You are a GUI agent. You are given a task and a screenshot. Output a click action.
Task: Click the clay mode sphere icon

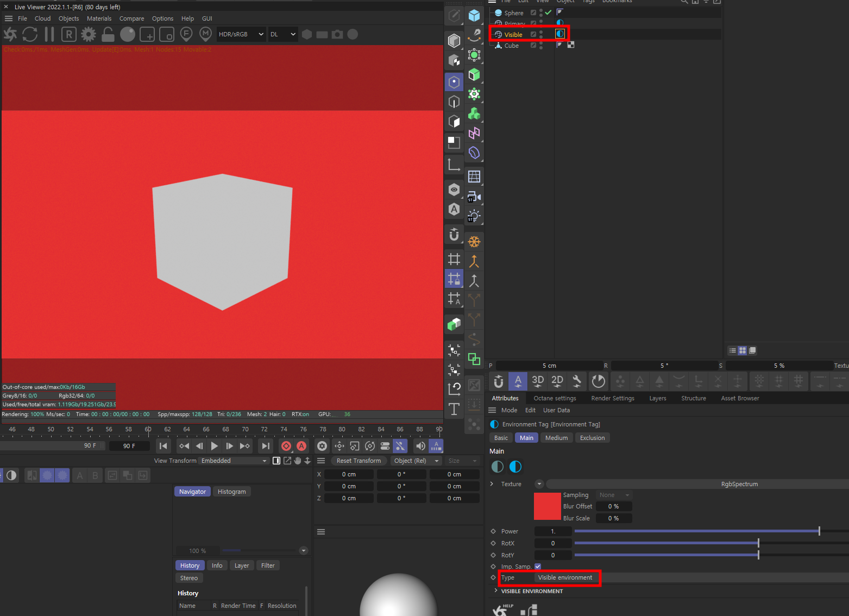coord(128,34)
